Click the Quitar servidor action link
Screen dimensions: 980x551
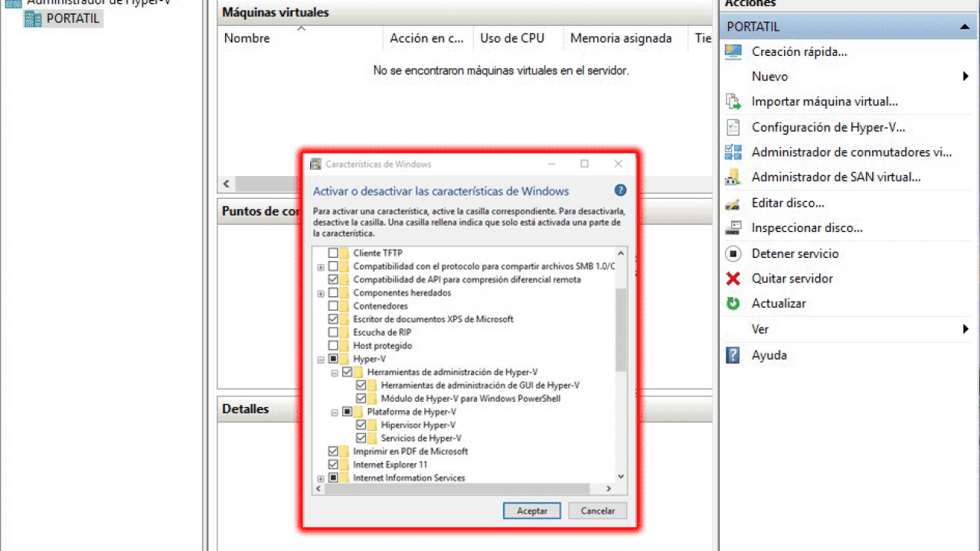coord(792,279)
